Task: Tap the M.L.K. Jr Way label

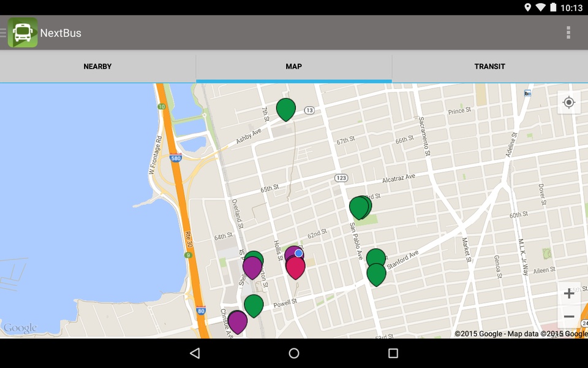Action: click(524, 257)
